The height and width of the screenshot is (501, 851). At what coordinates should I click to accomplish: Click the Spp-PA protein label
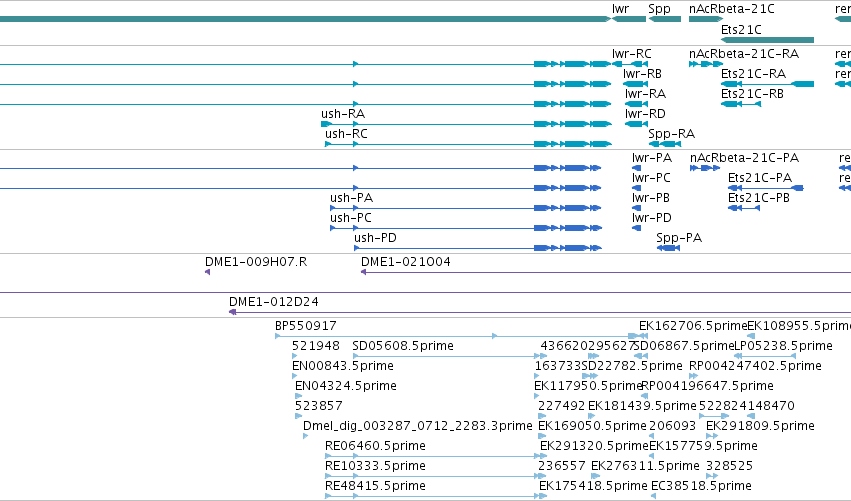pyautogui.click(x=679, y=238)
